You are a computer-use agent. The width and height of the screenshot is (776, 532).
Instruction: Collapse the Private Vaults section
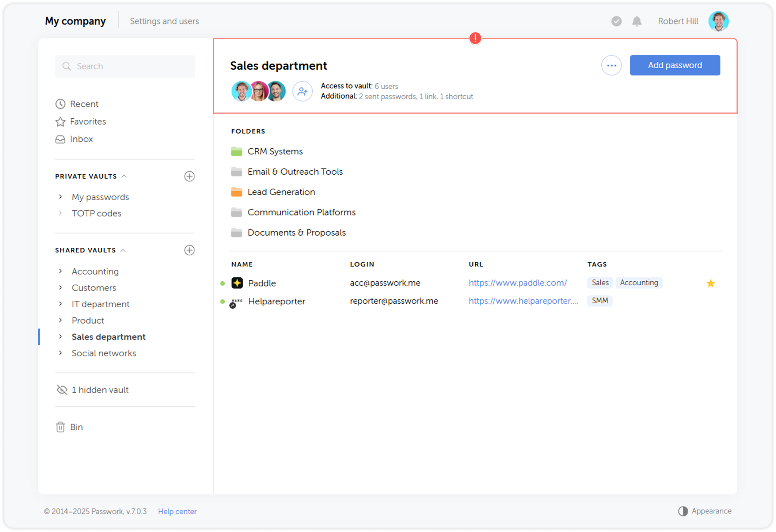coord(124,176)
